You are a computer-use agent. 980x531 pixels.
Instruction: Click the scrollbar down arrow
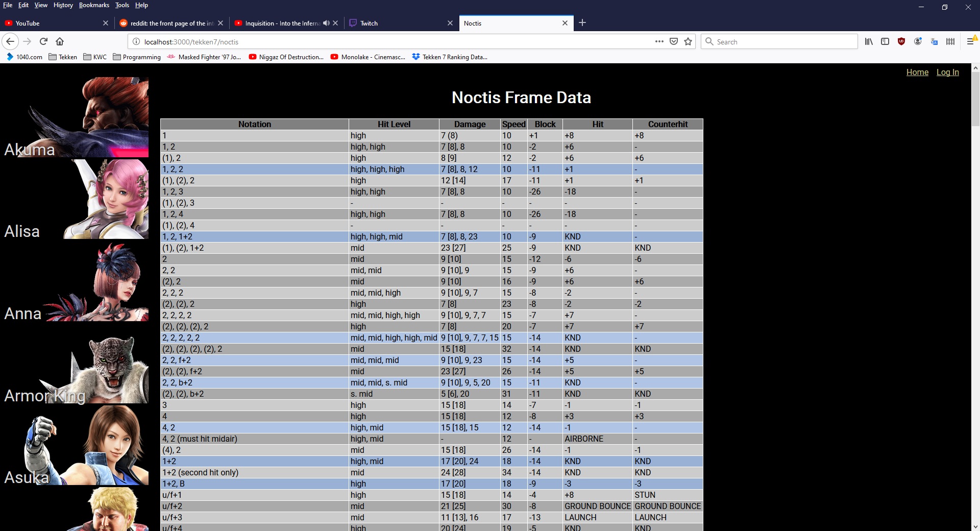pos(975,526)
